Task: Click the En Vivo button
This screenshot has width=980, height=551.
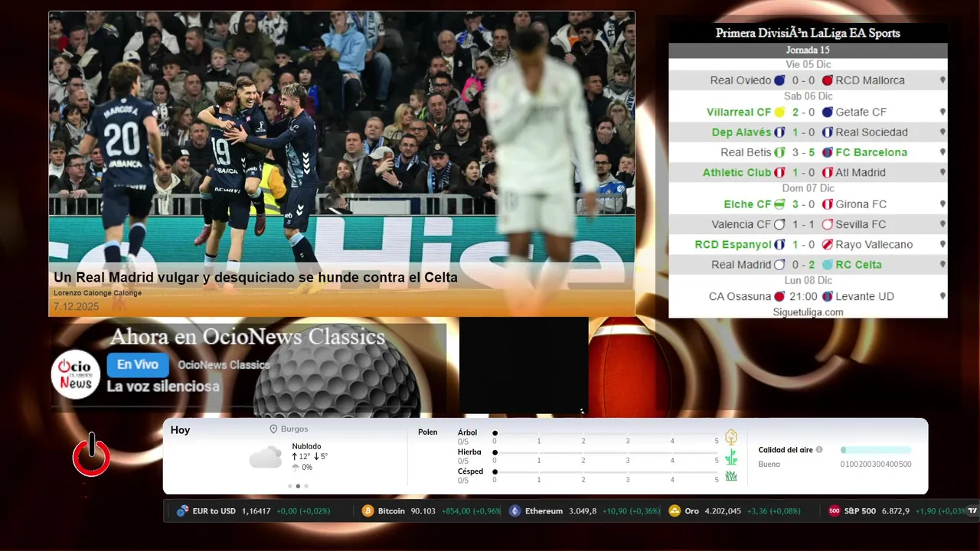Action: point(138,365)
